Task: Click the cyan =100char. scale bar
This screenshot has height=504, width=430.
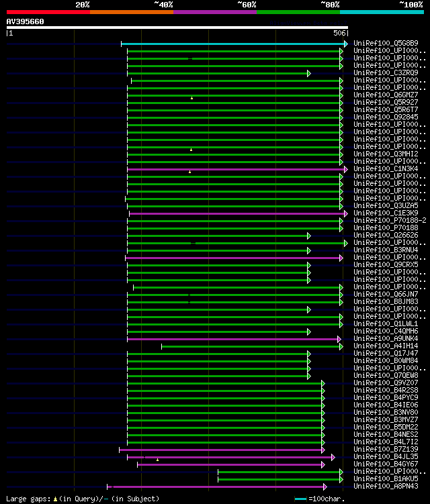Action: [x=300, y=499]
